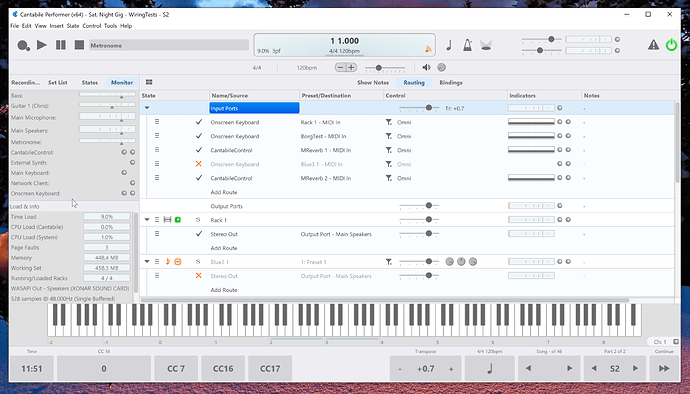Open destination 'Output Port - Main Speakers' for Rack 1
The width and height of the screenshot is (690, 394).
pos(336,234)
